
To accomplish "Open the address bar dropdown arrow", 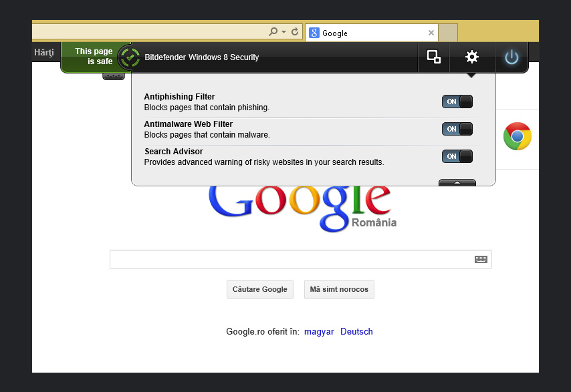I will click(283, 32).
